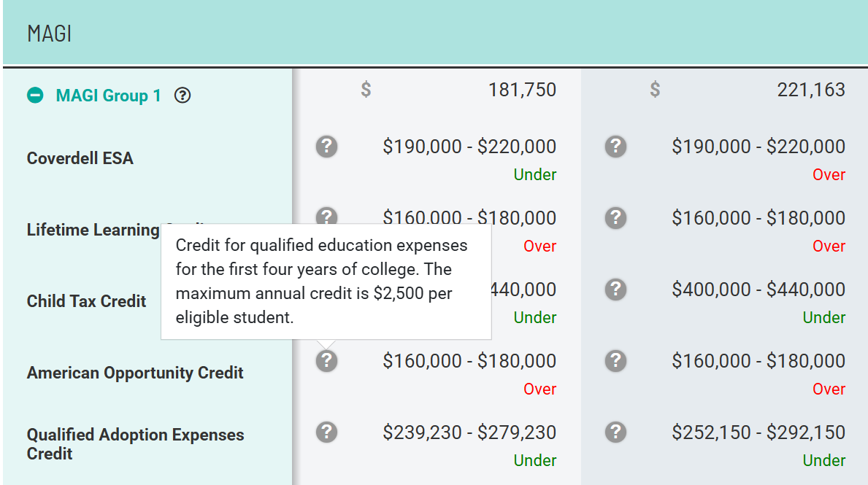Click American Opportunity Credit help icon, first column

(x=326, y=360)
